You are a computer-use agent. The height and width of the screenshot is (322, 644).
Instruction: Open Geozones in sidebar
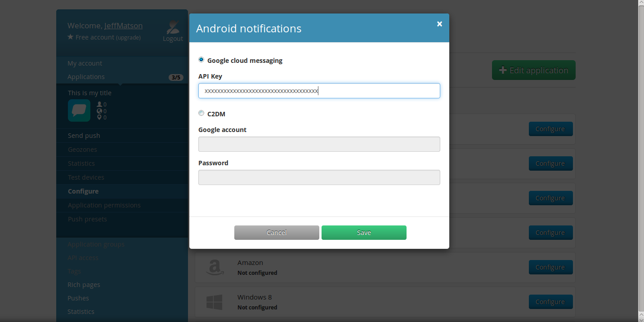82,150
